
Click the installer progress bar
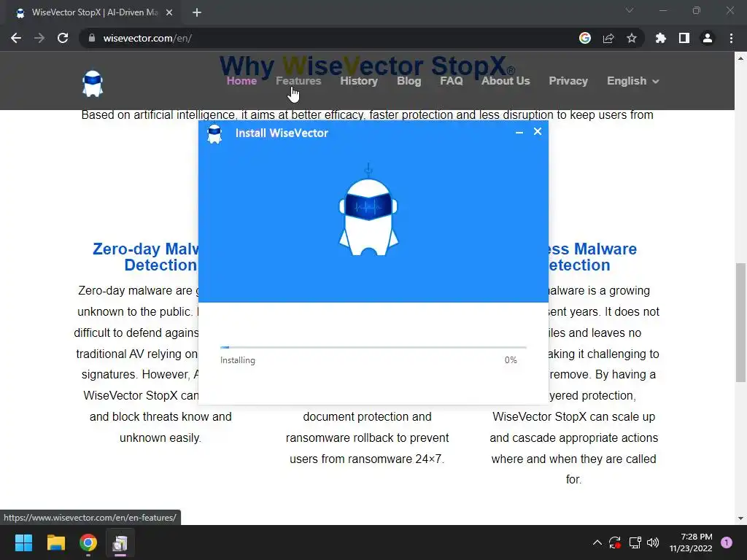coord(373,348)
